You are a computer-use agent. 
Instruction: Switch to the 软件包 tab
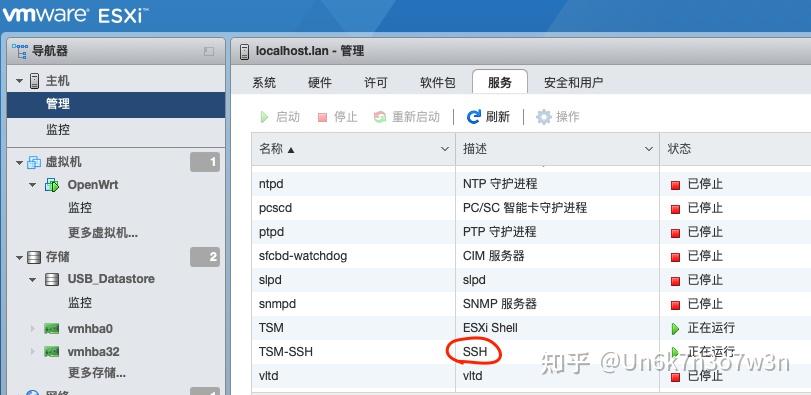pos(438,82)
